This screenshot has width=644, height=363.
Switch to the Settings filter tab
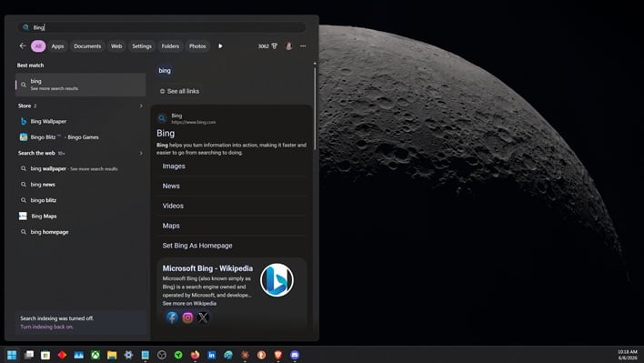pyautogui.click(x=142, y=46)
